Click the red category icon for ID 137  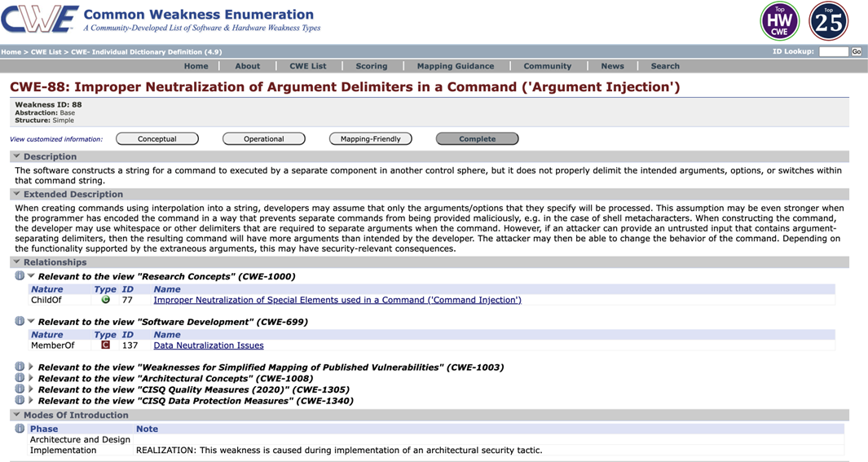[105, 345]
